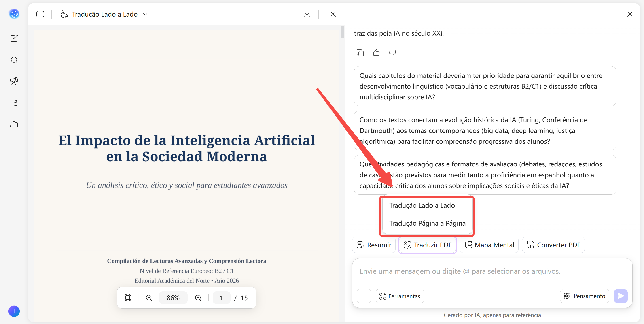Click the subtitle Un análisis crítico, ético y social
Image resolution: width=644 pixels, height=324 pixels.
click(186, 185)
